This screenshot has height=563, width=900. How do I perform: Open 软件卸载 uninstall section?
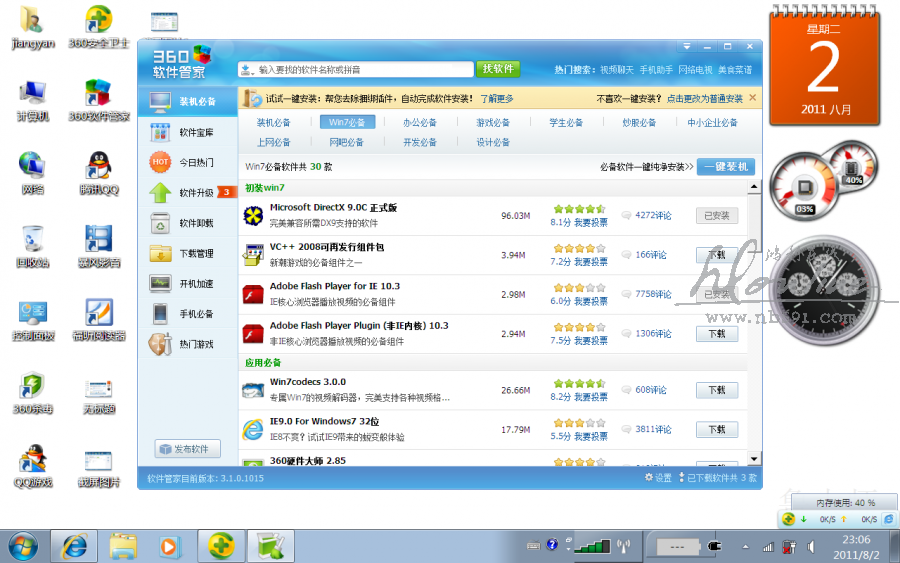point(195,223)
